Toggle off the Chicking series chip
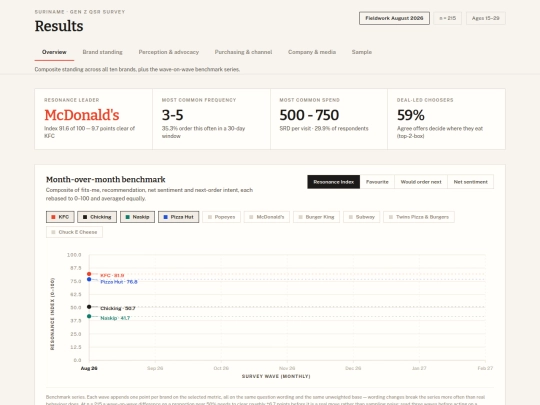This screenshot has width=540, height=405. pos(97,217)
